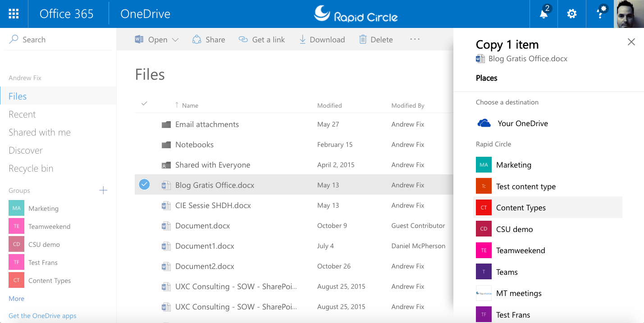
Task: Open the Places heading in copy panel
Action: click(487, 78)
